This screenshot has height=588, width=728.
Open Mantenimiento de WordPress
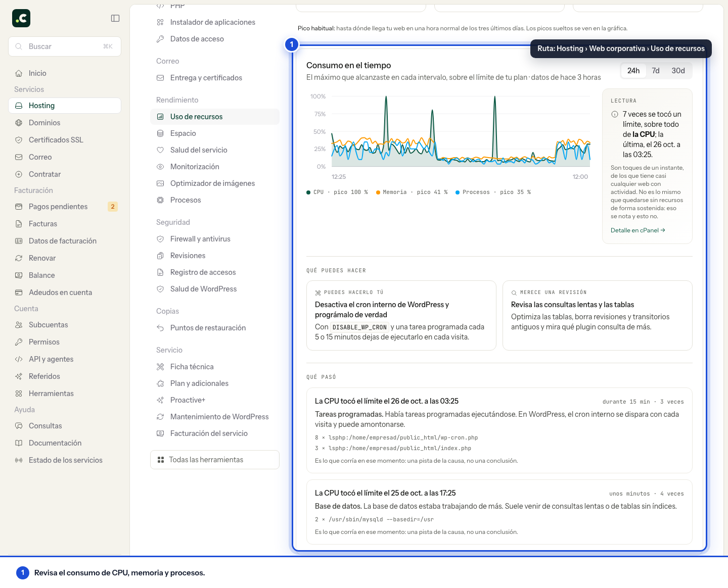[215, 417]
